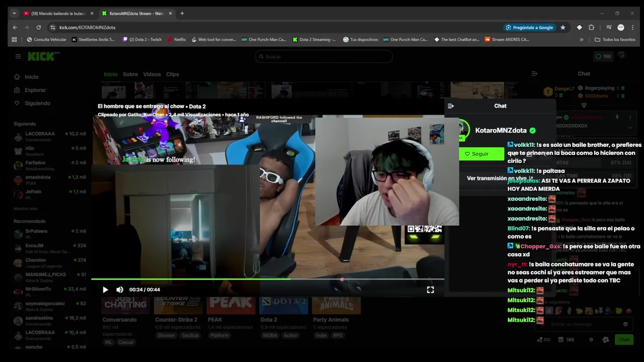Image resolution: width=644 pixels, height=362 pixels.
Task: Open the Chrome profile avatar
Action: pos(621,27)
